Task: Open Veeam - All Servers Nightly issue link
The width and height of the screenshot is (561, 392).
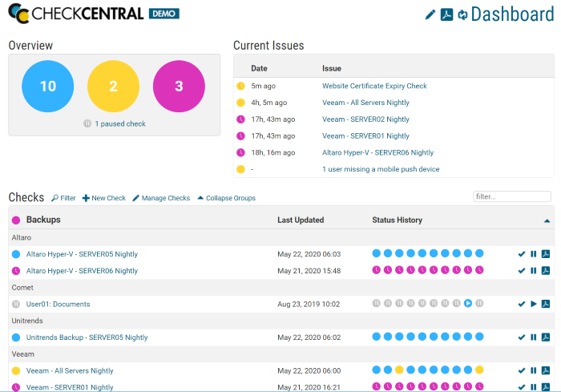Action: click(365, 103)
